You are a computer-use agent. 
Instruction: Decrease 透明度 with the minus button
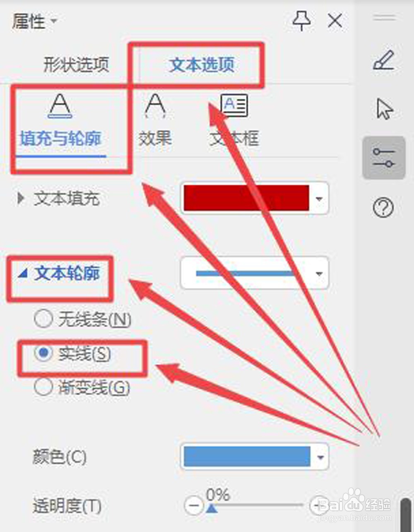point(193,505)
